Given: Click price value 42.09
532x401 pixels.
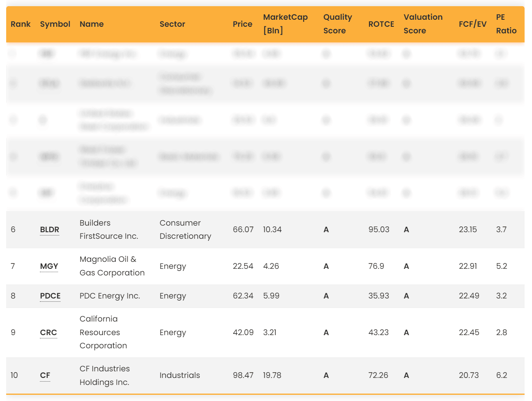Looking at the screenshot, I should point(243,333).
